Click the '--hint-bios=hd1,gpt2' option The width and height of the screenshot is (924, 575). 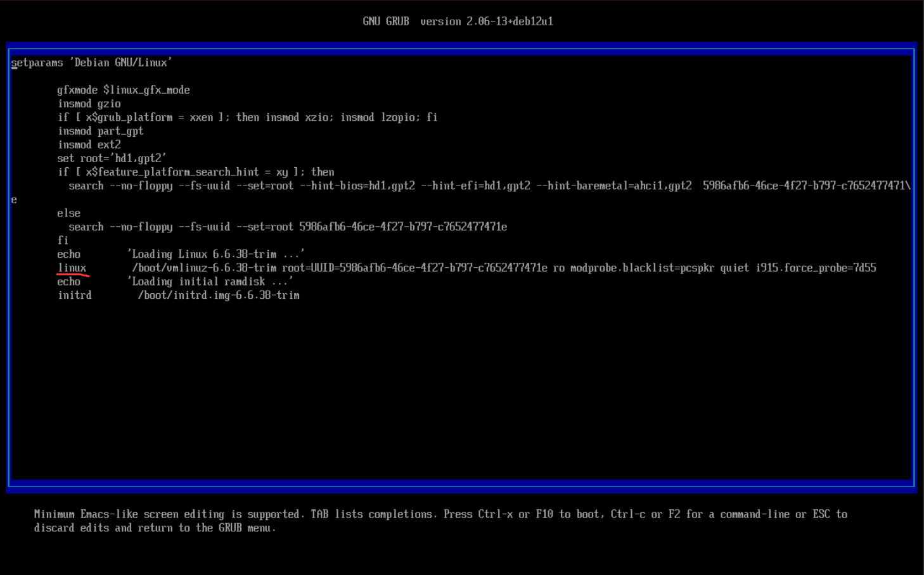coord(357,186)
